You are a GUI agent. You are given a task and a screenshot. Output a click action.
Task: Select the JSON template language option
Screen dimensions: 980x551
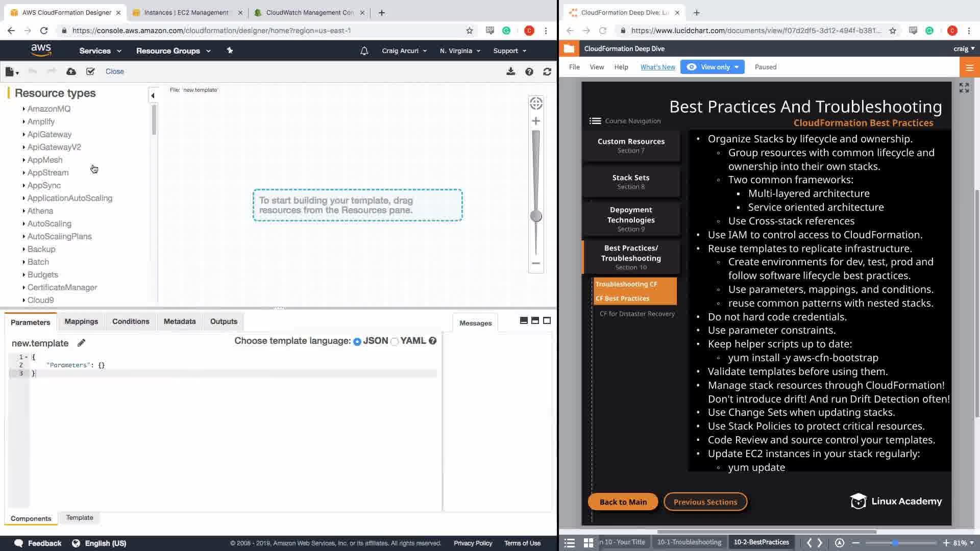pyautogui.click(x=357, y=342)
